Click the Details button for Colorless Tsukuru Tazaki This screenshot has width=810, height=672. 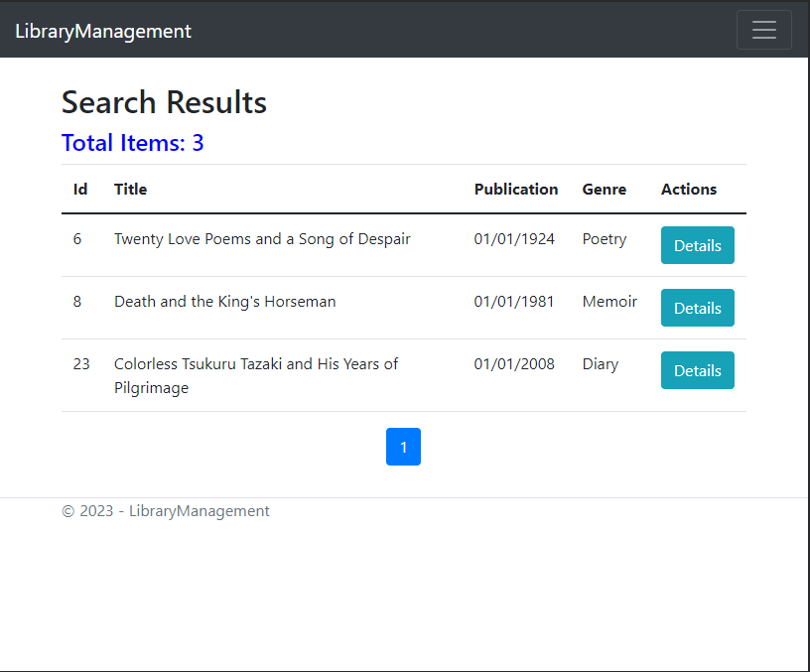(697, 370)
